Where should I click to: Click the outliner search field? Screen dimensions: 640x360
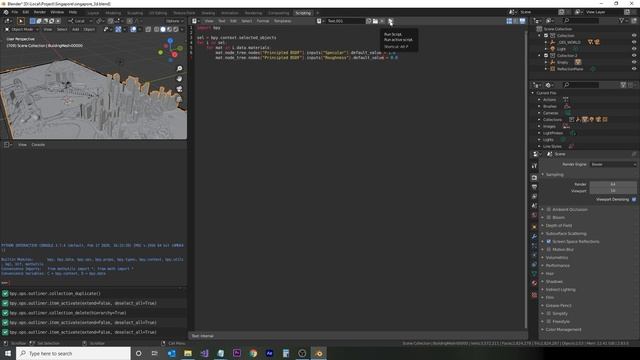(x=581, y=20)
